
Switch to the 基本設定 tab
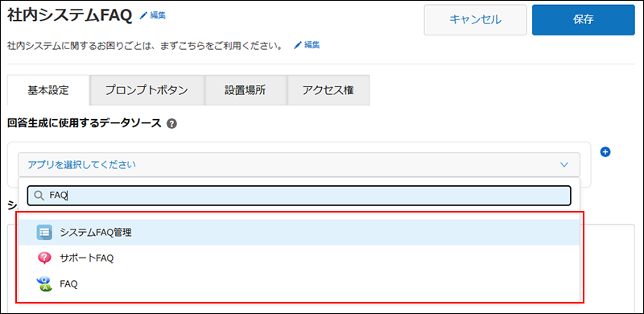[x=48, y=90]
